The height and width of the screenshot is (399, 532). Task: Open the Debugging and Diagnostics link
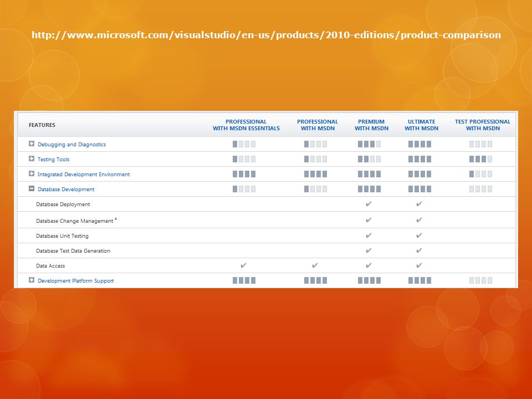72,145
